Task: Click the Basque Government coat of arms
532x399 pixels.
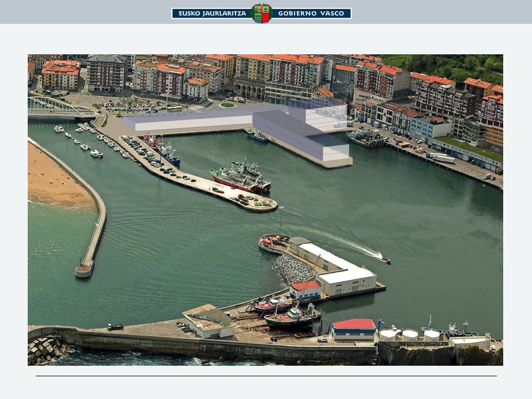Action: pos(262,13)
